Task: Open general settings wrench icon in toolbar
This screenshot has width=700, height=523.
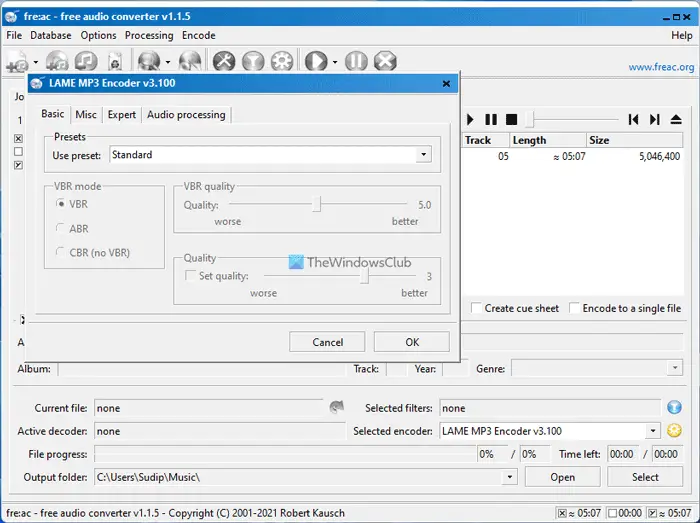Action: [x=224, y=62]
